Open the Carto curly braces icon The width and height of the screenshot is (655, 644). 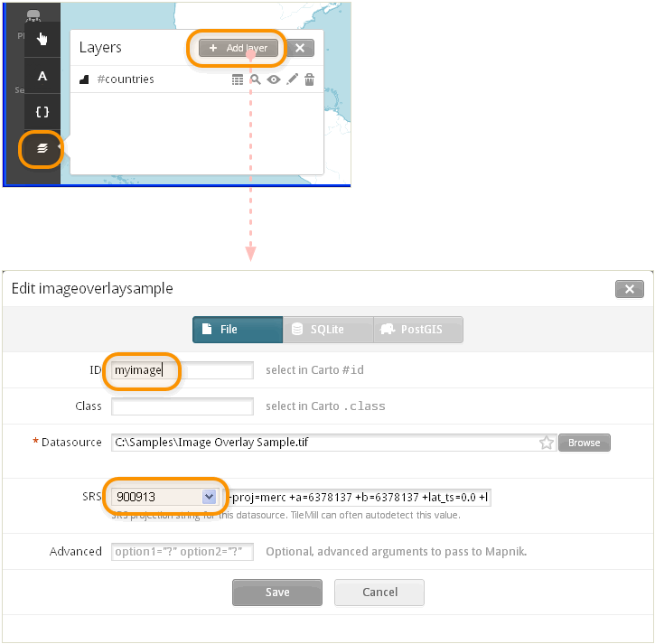point(42,112)
